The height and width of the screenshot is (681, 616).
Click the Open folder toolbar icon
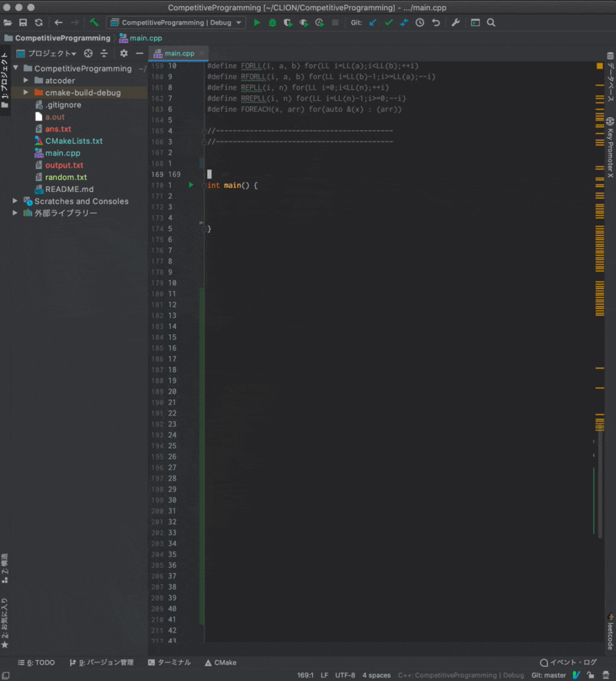point(7,22)
